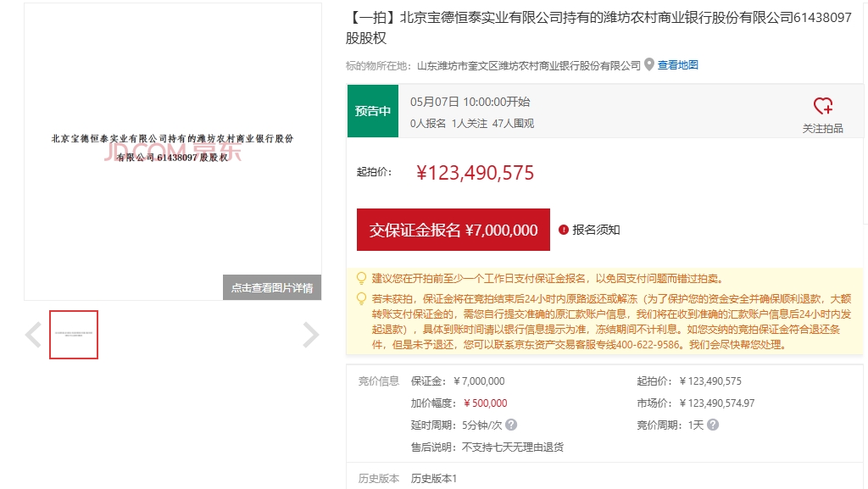Click the question mark icon next to 延时周期

[511, 425]
